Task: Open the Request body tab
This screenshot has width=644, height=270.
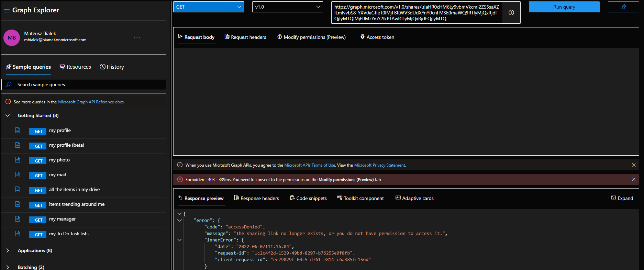Action: (196, 37)
